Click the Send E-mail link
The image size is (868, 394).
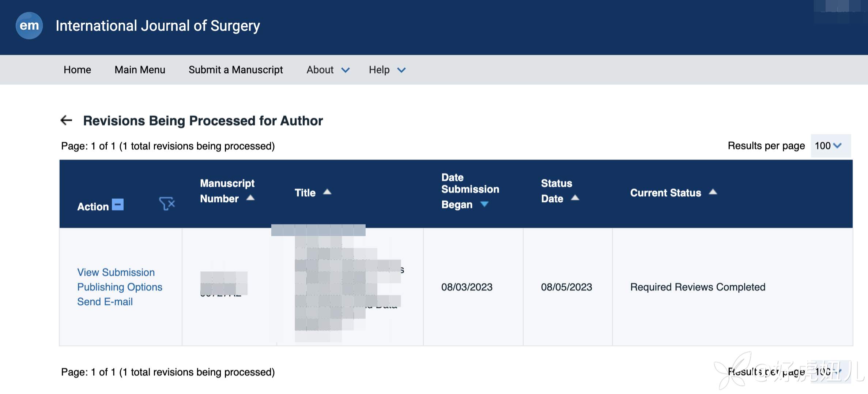tap(105, 301)
